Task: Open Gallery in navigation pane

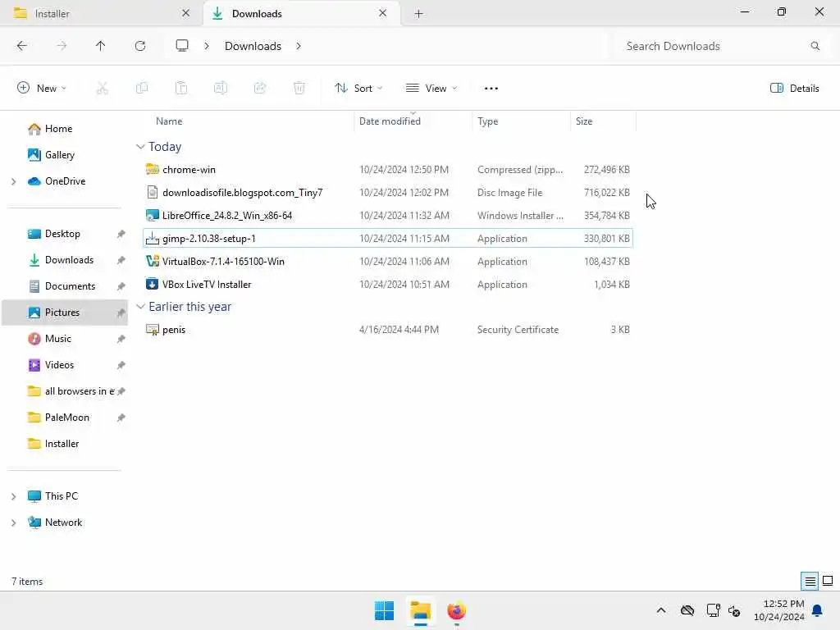Action: [x=60, y=155]
